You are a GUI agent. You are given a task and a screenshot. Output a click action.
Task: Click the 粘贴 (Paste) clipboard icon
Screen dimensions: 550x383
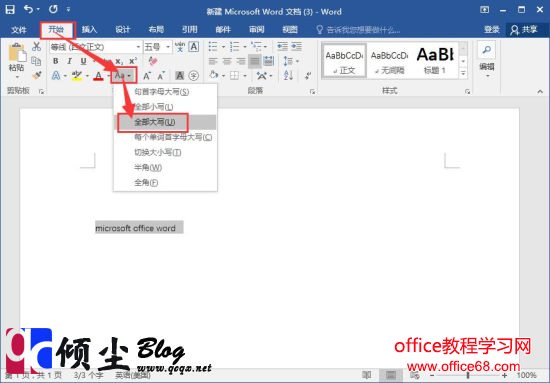click(x=16, y=53)
